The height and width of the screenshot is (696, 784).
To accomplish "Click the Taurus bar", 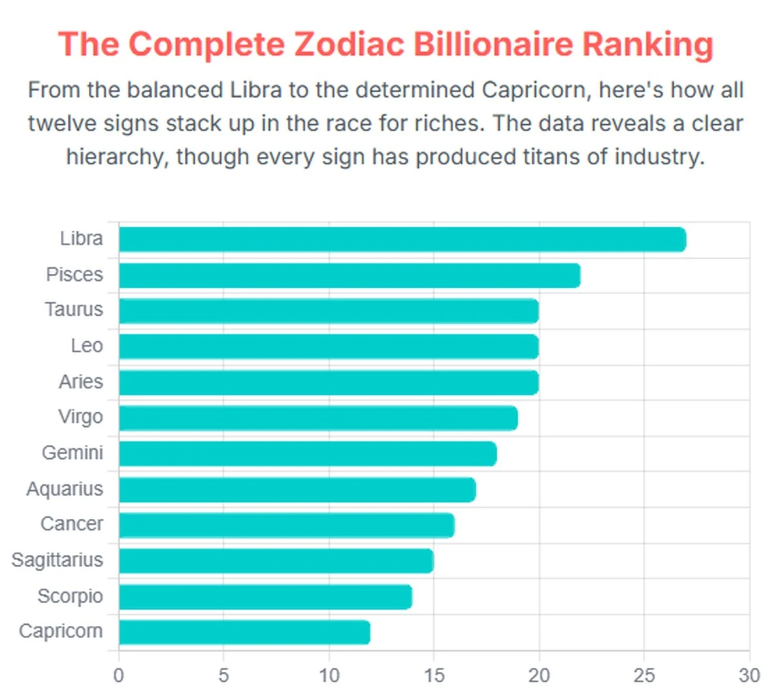I will click(328, 311).
